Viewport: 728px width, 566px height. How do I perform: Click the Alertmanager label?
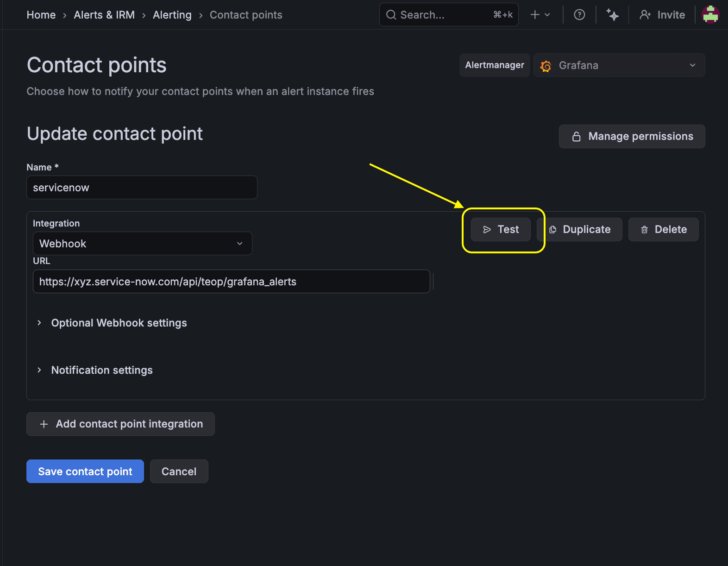coord(495,65)
